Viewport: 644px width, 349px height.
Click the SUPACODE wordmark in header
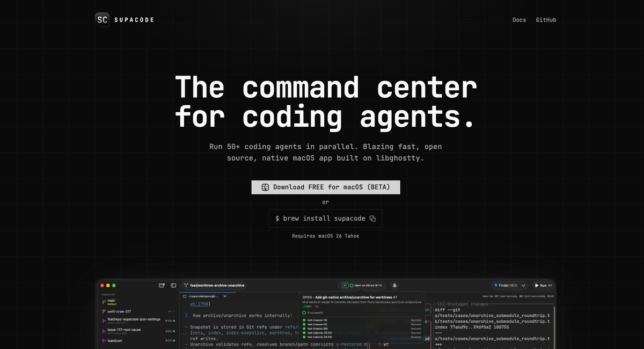click(x=134, y=20)
